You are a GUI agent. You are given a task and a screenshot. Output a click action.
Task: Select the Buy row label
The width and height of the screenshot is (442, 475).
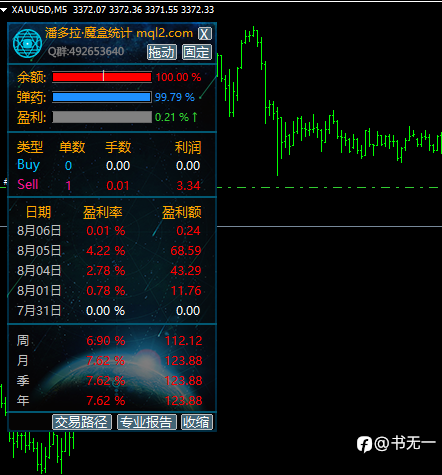coord(29,165)
